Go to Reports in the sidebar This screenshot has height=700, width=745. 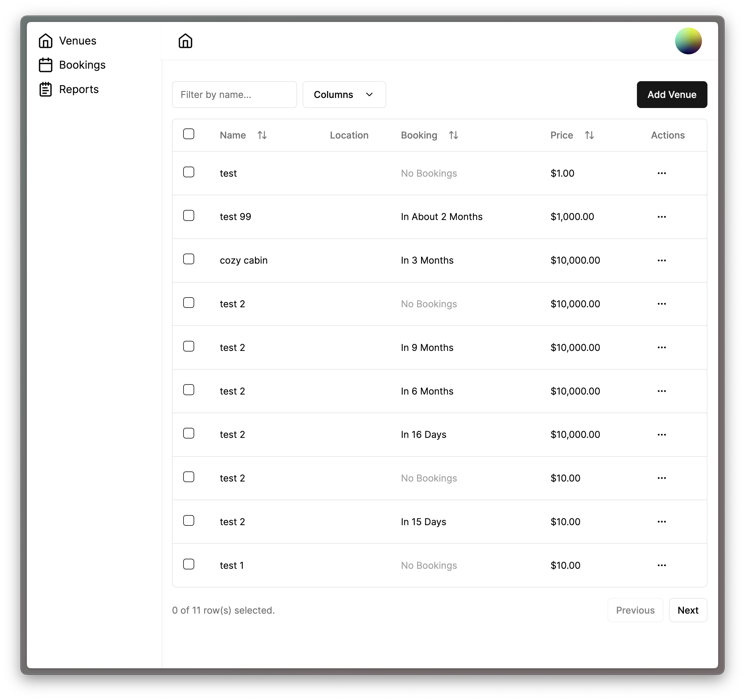[69, 89]
